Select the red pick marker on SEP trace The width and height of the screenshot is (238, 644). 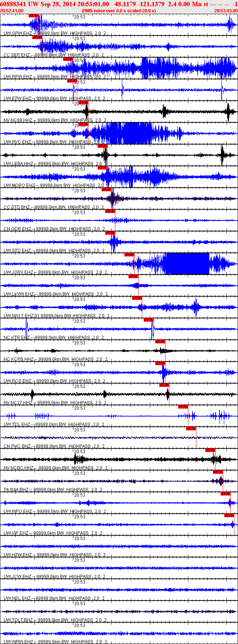pyautogui.click(x=37, y=37)
